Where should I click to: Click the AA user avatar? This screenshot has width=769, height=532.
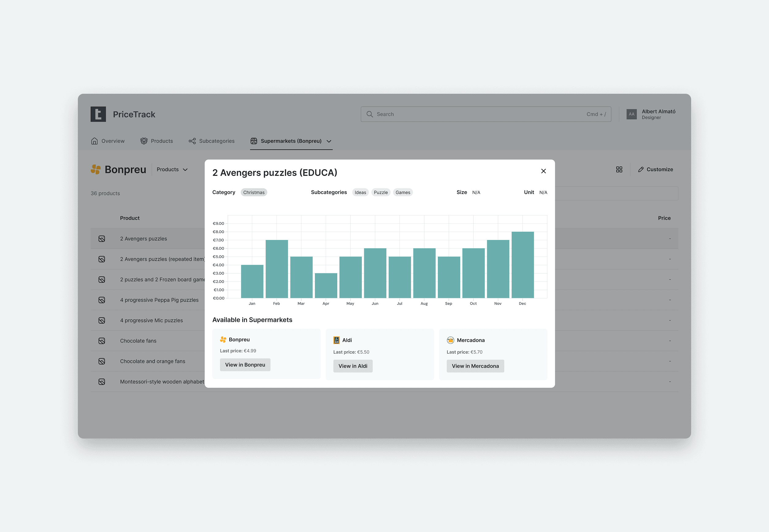(x=631, y=114)
